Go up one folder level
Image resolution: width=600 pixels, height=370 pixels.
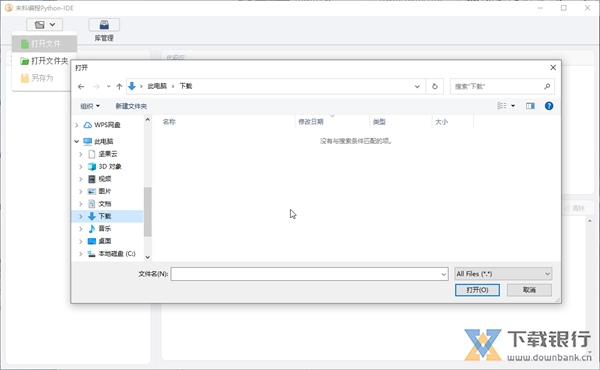(x=119, y=86)
